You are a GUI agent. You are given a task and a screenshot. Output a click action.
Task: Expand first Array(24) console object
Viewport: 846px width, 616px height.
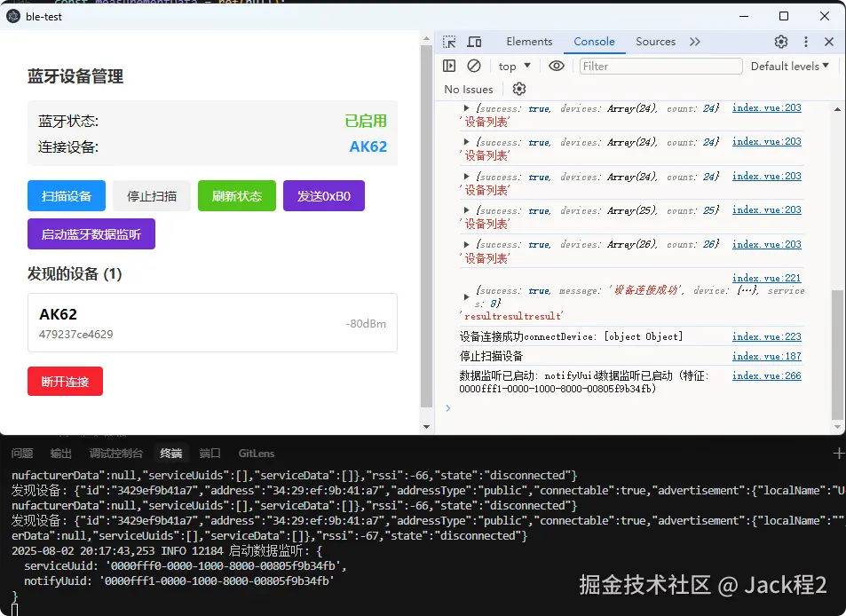466,108
